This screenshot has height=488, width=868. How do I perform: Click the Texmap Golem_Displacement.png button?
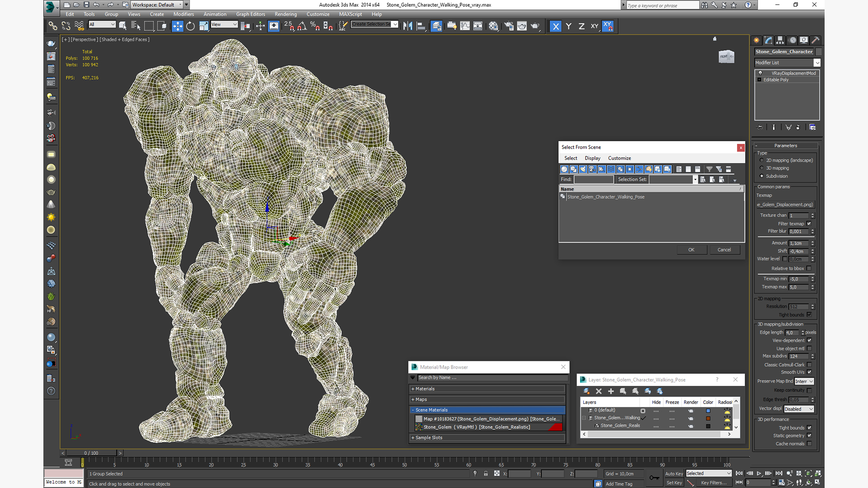pyautogui.click(x=785, y=205)
